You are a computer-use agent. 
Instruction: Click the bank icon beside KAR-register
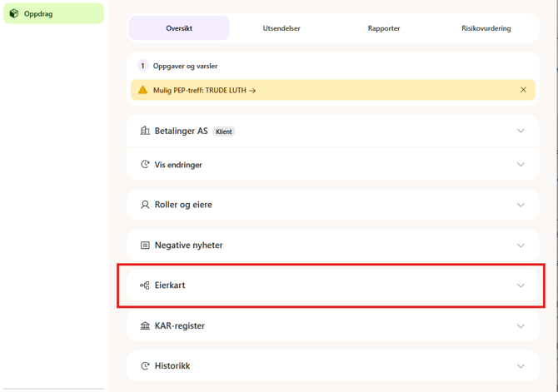tap(145, 325)
